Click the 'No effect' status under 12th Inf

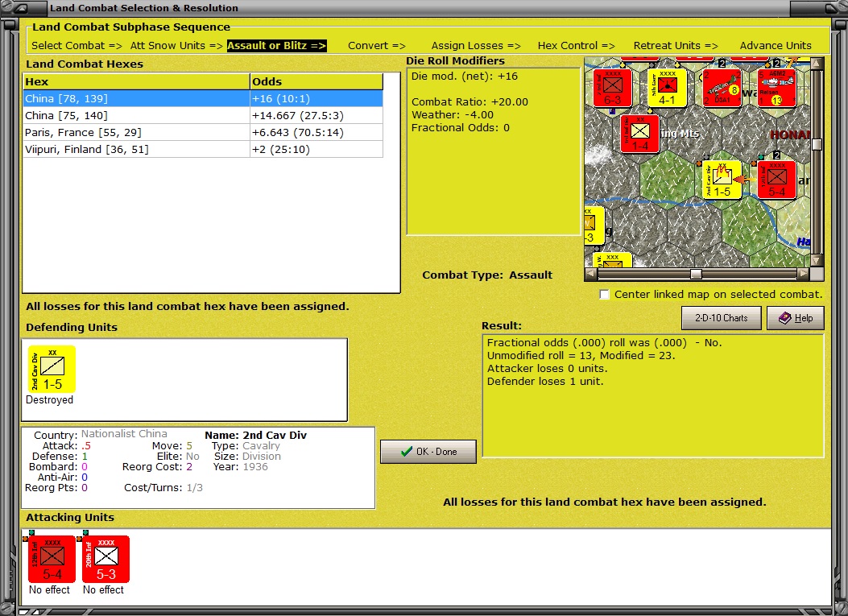click(x=49, y=589)
